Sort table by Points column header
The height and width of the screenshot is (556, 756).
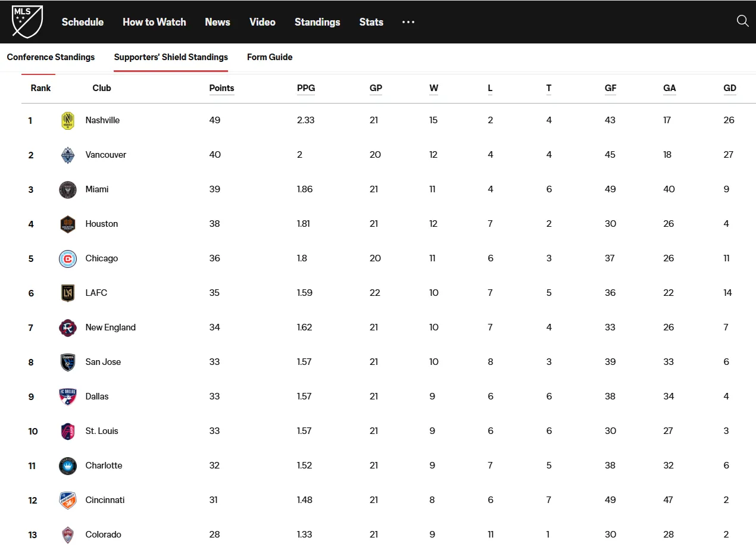221,88
